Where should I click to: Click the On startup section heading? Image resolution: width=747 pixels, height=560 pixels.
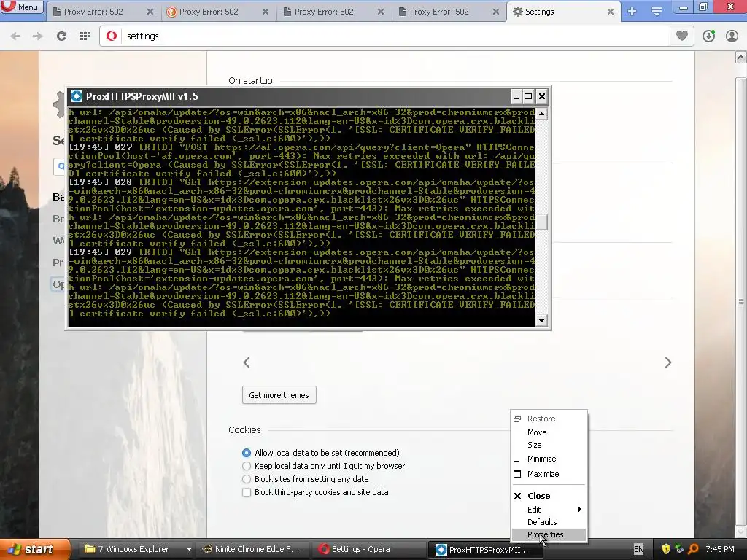point(251,80)
